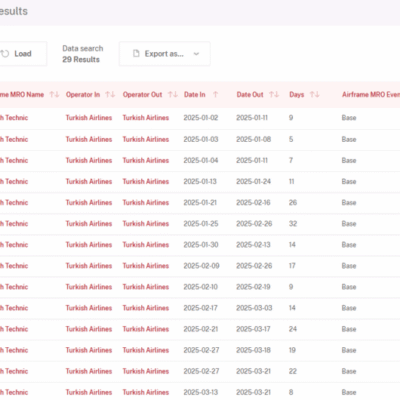Image resolution: width=400 pixels, height=400 pixels.
Task: Click Days cell showing 17
Action: tap(292, 266)
